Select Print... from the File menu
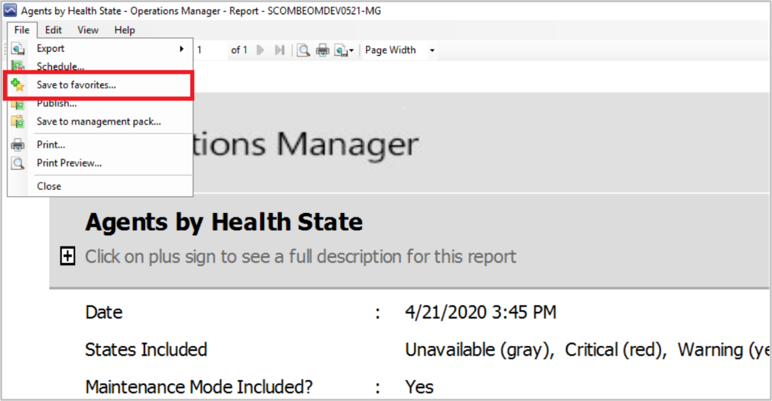 coord(100,145)
